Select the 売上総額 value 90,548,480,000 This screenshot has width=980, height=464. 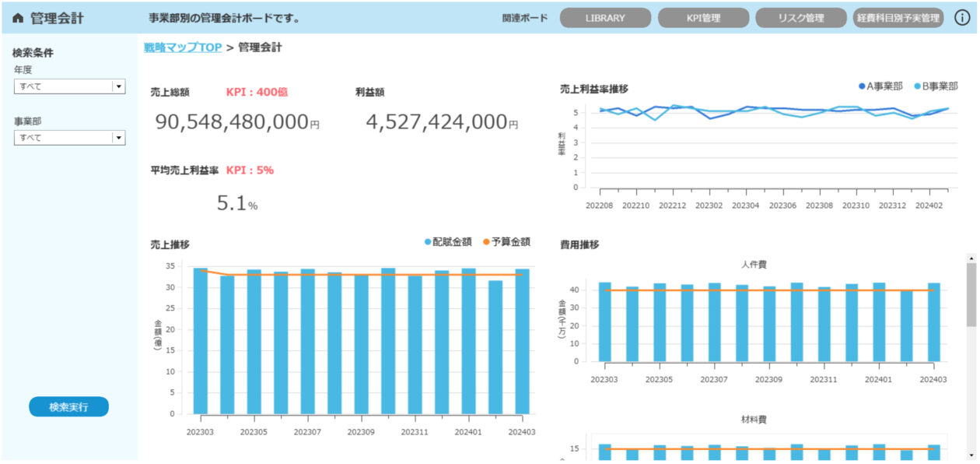click(x=232, y=122)
